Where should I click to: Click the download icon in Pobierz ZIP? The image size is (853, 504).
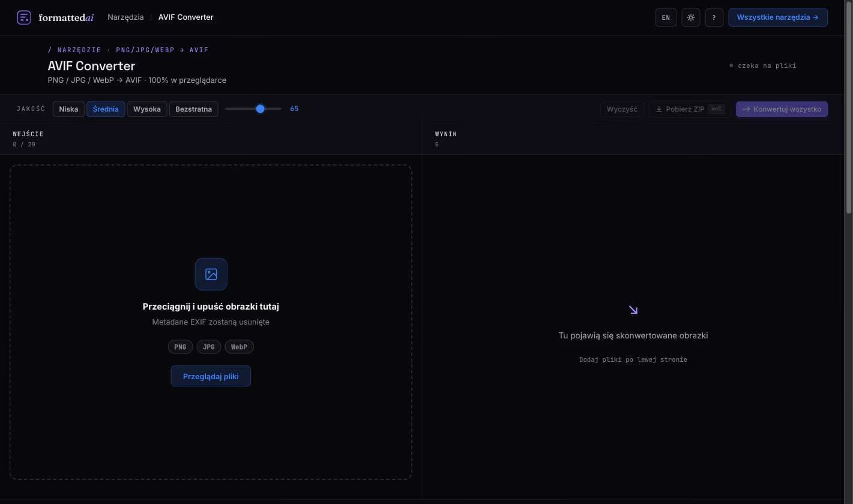coord(659,109)
